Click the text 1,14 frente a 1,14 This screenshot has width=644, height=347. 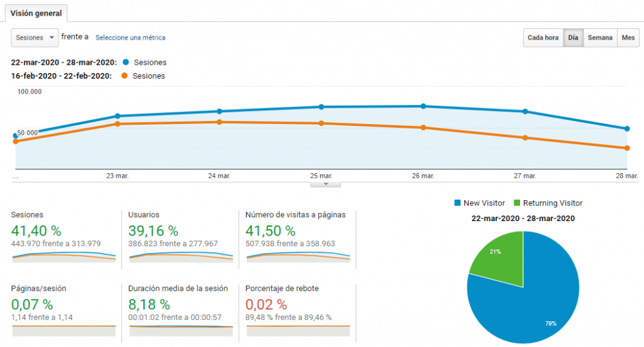tap(42, 317)
